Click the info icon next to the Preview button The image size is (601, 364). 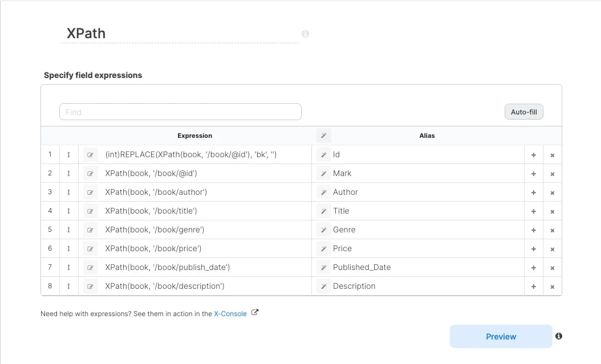click(559, 336)
